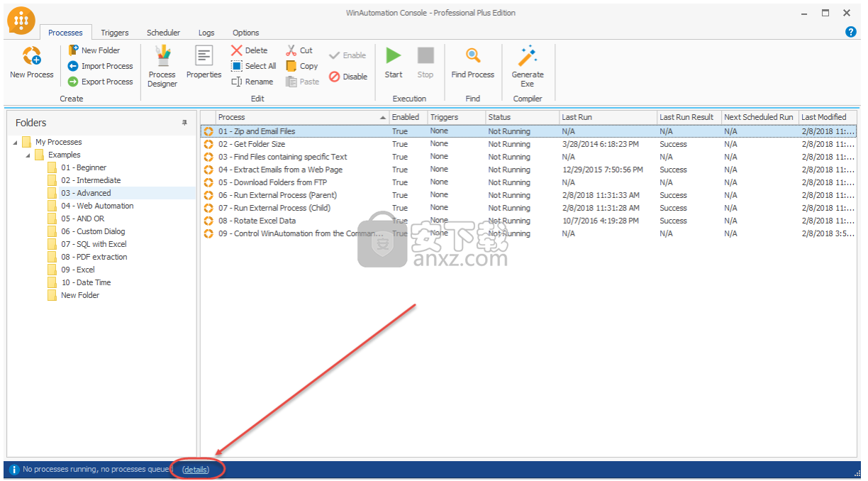This screenshot has width=868, height=481.
Task: Select process 03 - Find Files containing specific Text
Action: 528,157
